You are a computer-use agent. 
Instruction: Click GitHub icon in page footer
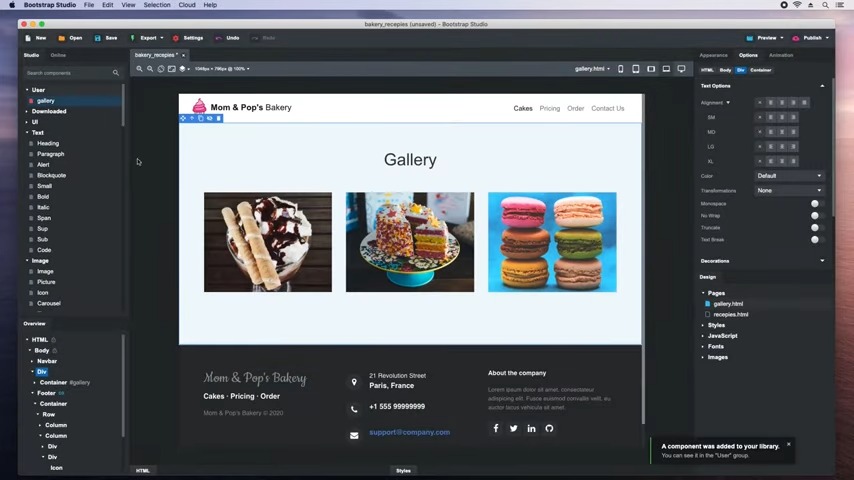point(549,428)
